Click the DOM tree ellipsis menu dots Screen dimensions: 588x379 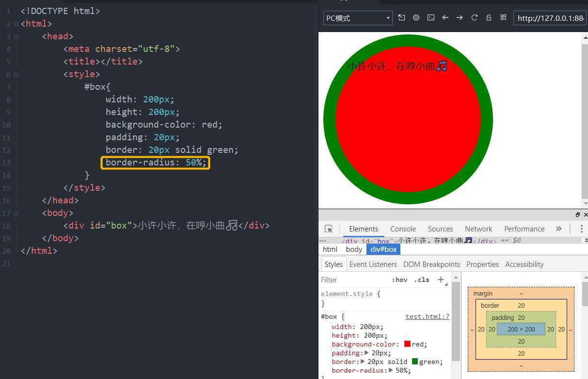tap(323, 240)
